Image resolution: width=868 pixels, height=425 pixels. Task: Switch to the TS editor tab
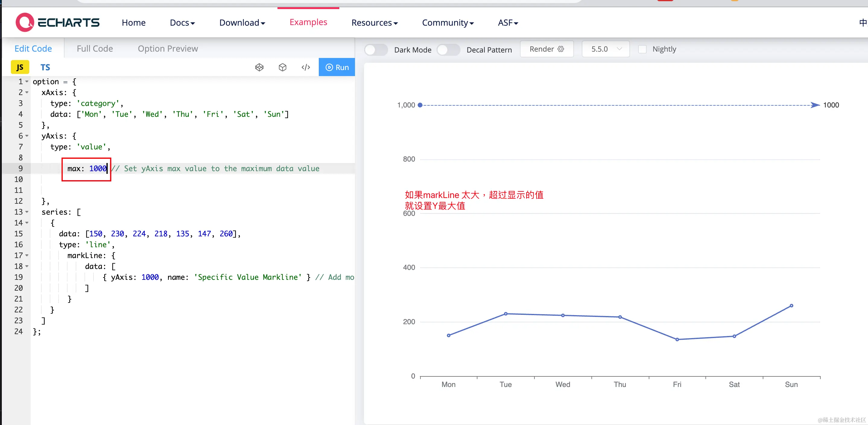click(45, 67)
